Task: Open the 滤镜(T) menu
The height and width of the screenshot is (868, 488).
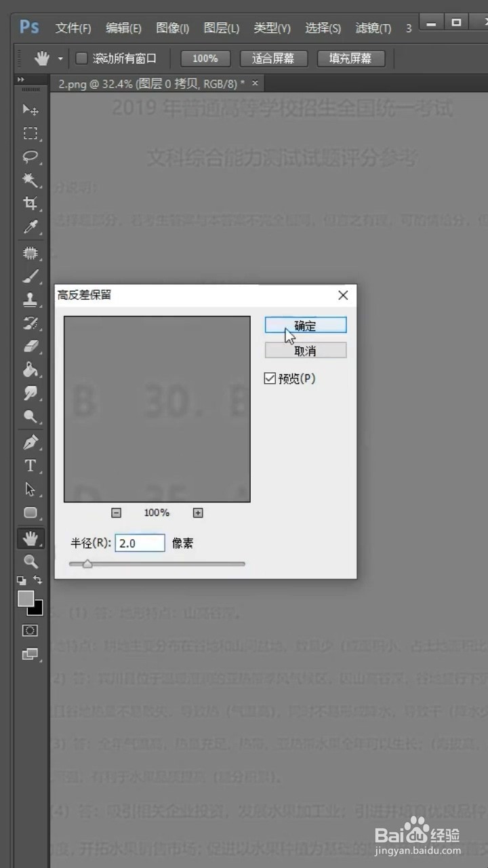Action: click(x=373, y=28)
